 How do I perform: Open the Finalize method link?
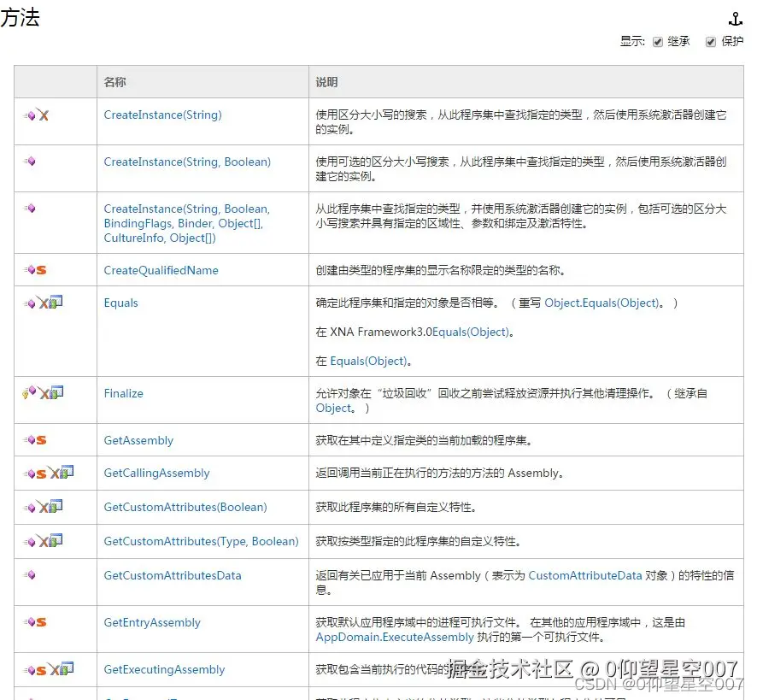[x=124, y=393]
